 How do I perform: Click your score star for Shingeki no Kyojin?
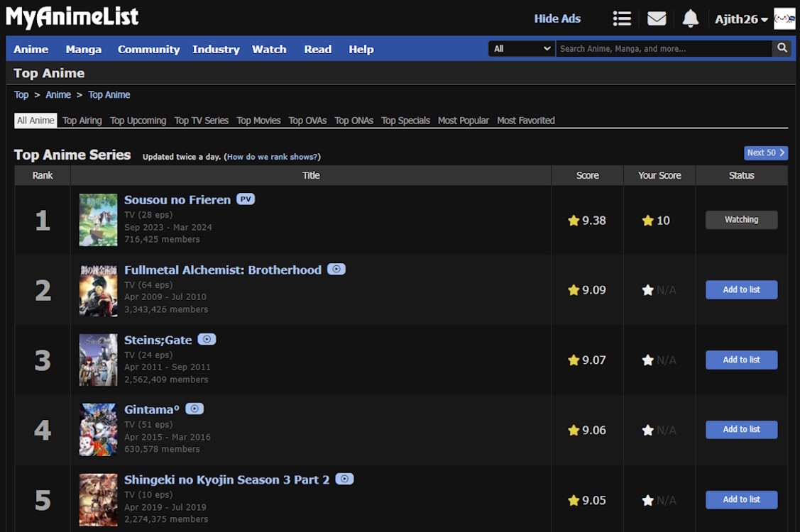[x=648, y=500]
